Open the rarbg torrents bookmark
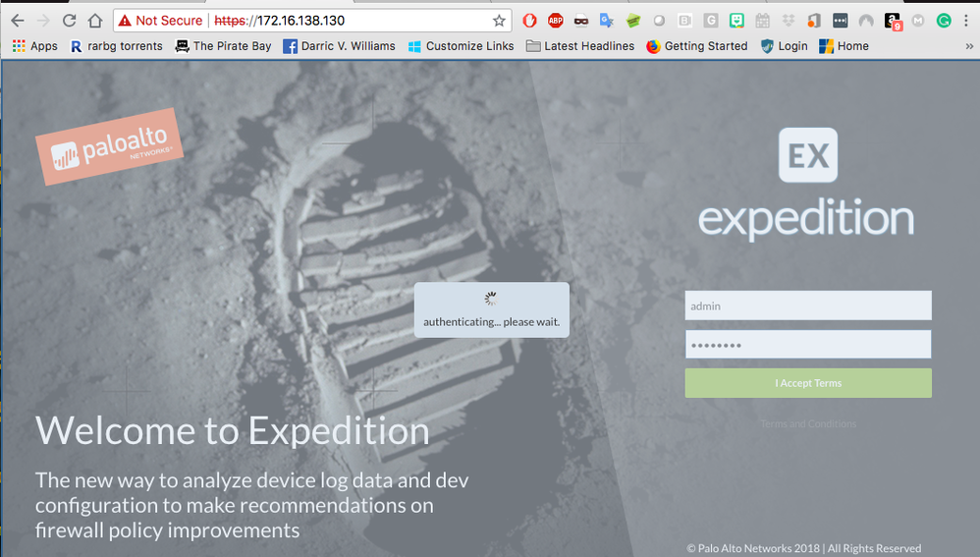The image size is (980, 557). click(116, 46)
